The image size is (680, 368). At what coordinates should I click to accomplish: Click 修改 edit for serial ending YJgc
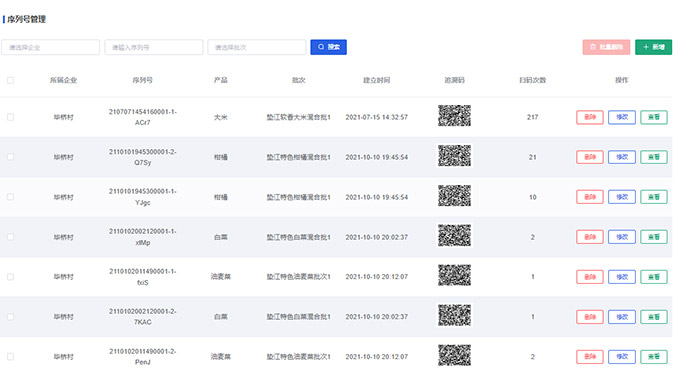tap(622, 197)
